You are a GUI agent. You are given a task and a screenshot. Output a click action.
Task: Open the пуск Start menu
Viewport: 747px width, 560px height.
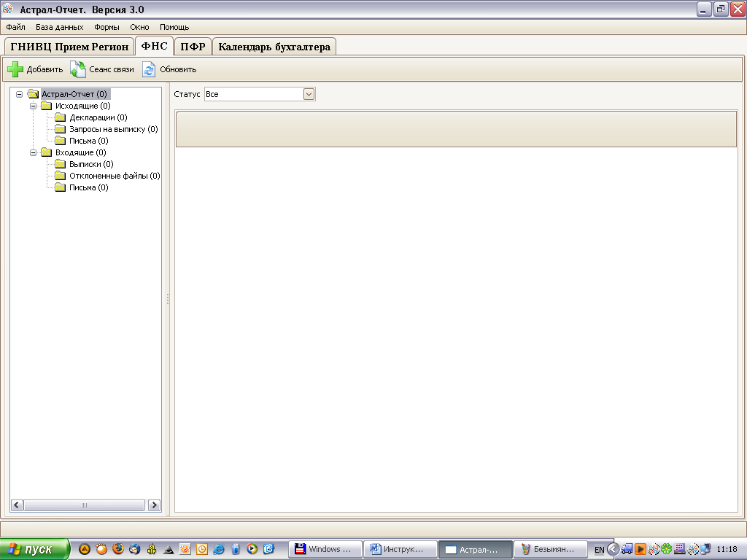(34, 549)
